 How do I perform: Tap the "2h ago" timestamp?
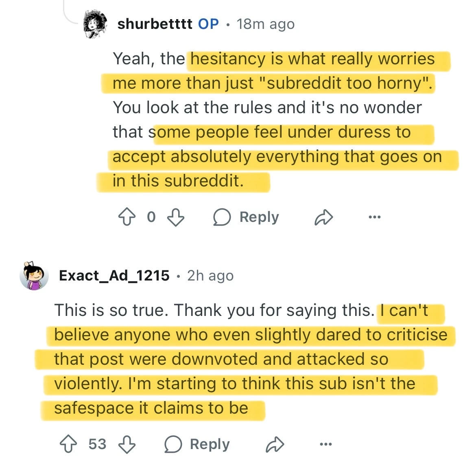pyautogui.click(x=210, y=276)
